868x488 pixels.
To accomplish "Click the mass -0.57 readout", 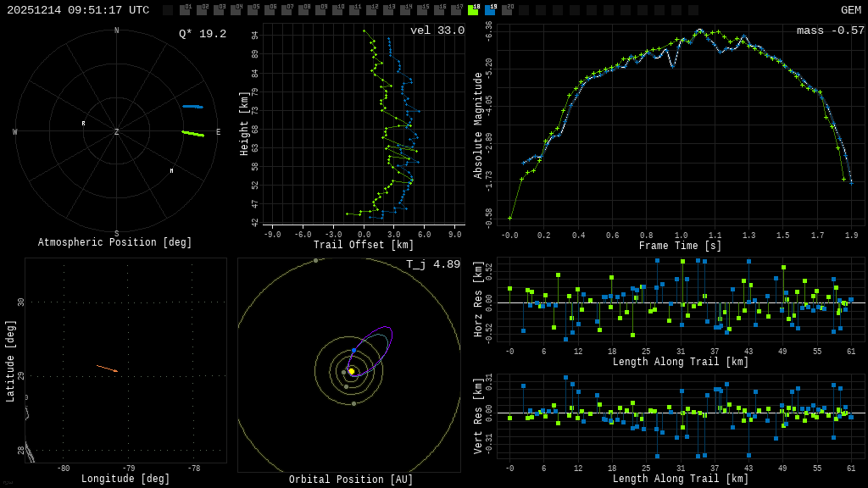I will pyautogui.click(x=830, y=30).
